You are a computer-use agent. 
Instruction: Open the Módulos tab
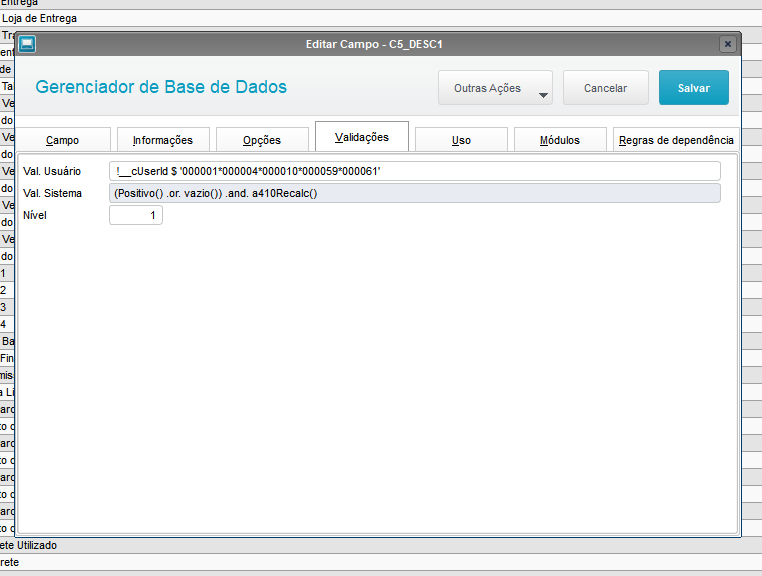560,140
